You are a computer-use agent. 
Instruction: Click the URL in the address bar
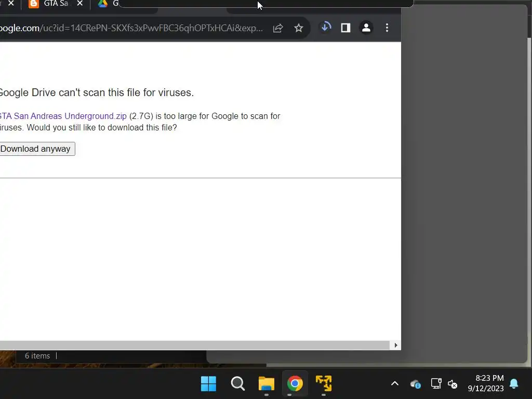pyautogui.click(x=131, y=28)
